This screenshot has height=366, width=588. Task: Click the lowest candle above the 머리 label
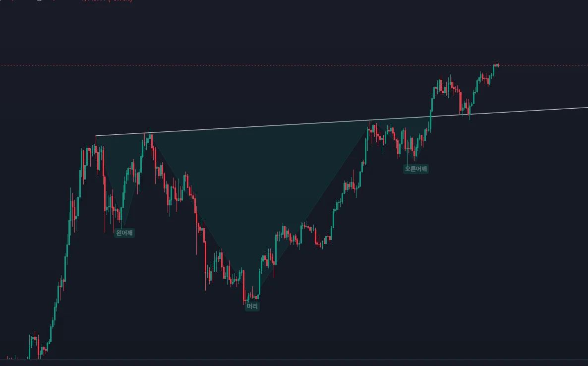(244, 298)
